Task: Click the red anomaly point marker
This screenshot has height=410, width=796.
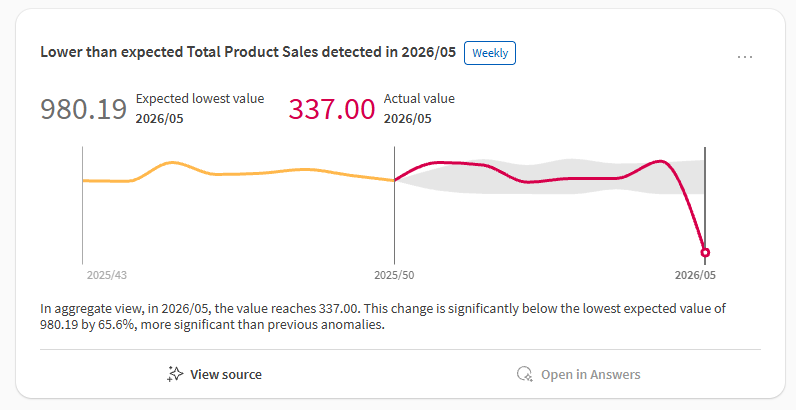Action: (x=705, y=252)
